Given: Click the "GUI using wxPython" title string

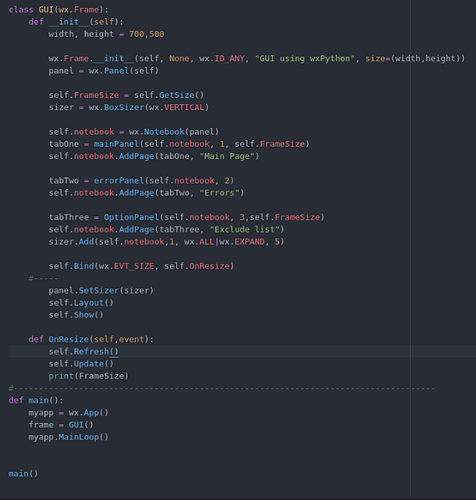Looking at the screenshot, I should pyautogui.click(x=305, y=59).
